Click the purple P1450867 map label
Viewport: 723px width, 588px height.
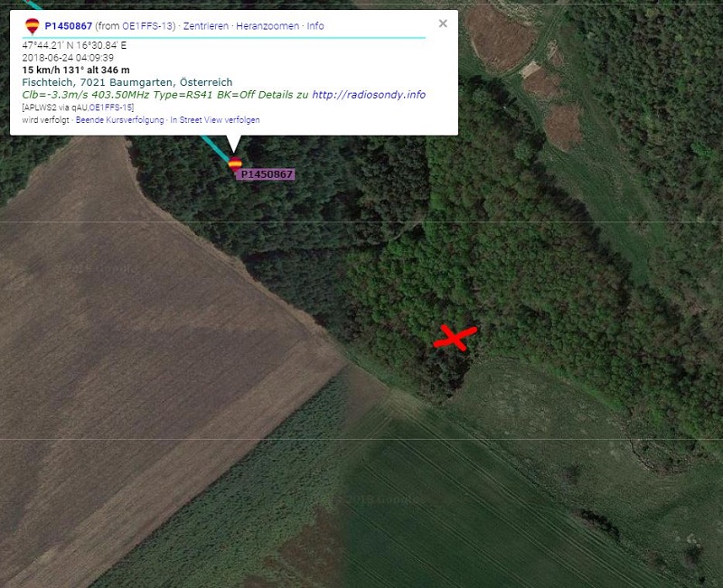[267, 174]
